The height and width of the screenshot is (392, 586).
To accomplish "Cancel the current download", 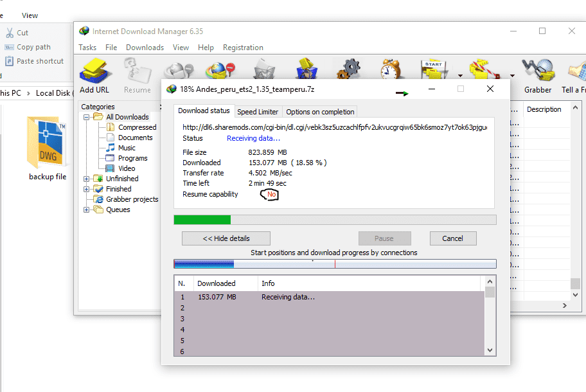I will [453, 238].
